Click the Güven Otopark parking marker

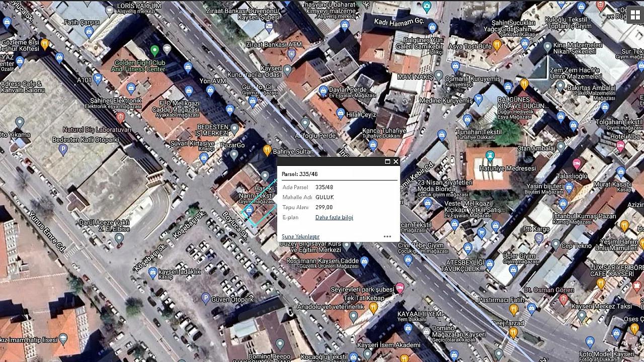coord(205,299)
